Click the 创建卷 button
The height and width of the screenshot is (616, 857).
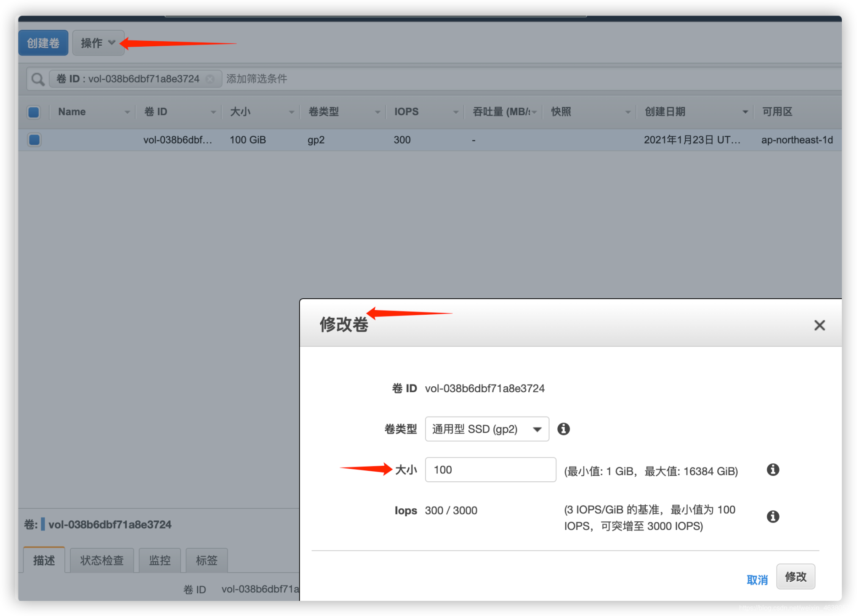(43, 43)
